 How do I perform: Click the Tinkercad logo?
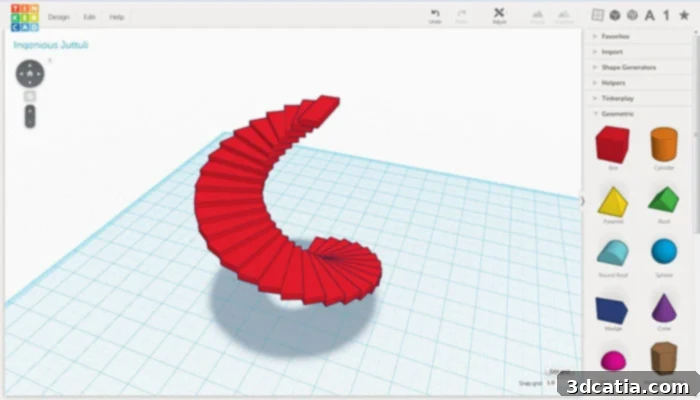tap(25, 17)
